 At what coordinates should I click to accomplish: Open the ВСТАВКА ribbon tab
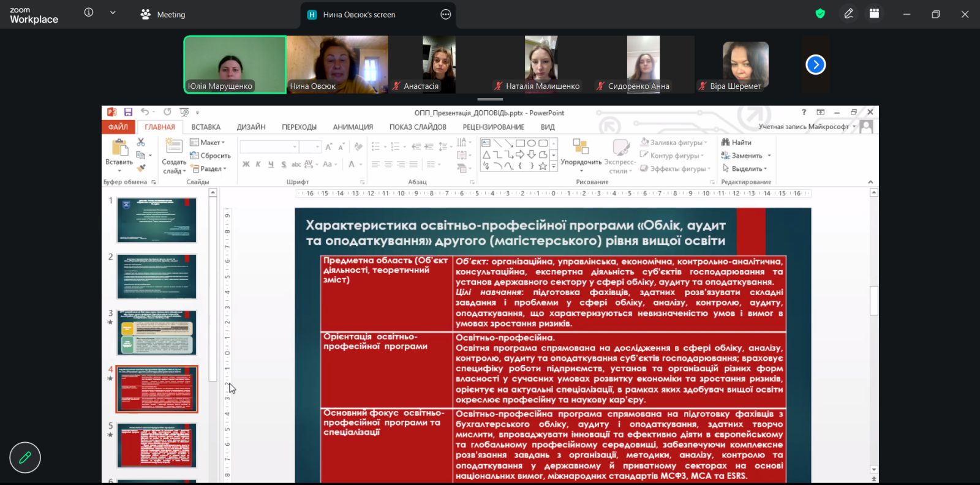tap(205, 127)
